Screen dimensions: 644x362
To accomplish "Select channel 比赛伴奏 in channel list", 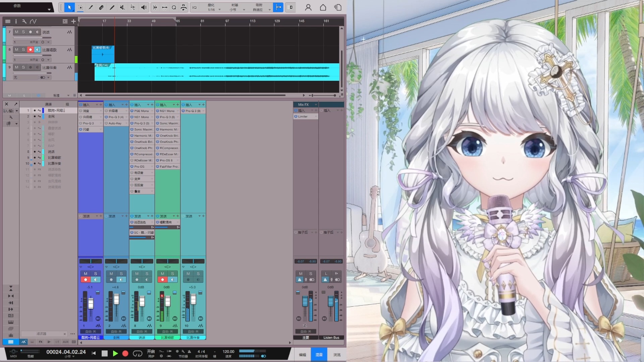I will pos(54,164).
